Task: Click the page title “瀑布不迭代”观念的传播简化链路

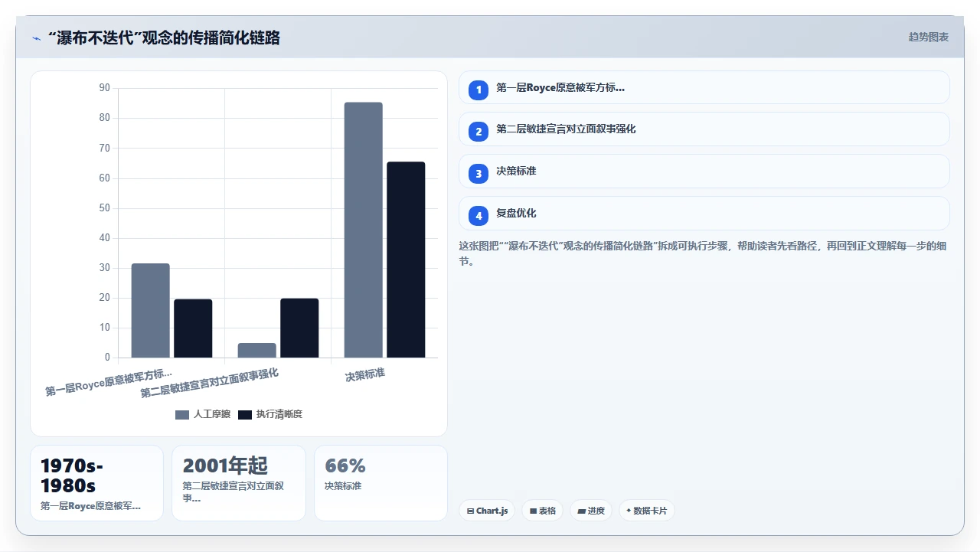Action: tap(164, 38)
